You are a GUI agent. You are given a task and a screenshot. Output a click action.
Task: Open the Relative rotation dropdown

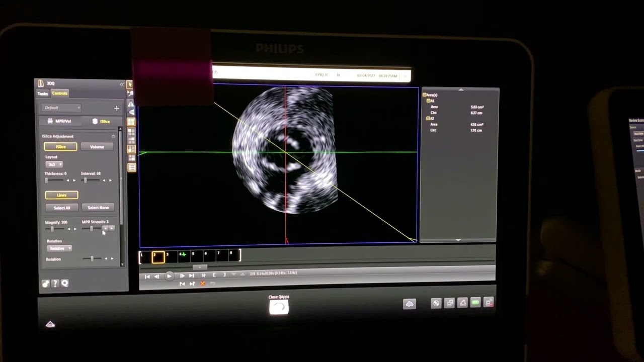59,248
